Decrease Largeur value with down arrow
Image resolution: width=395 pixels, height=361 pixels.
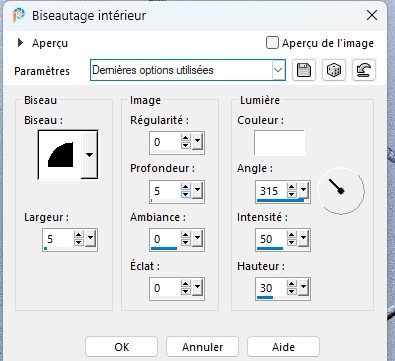click(79, 242)
